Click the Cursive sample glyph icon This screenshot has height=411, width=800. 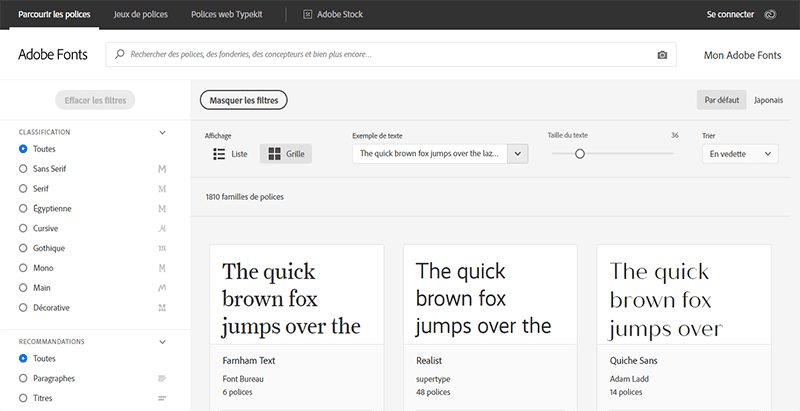pos(162,228)
